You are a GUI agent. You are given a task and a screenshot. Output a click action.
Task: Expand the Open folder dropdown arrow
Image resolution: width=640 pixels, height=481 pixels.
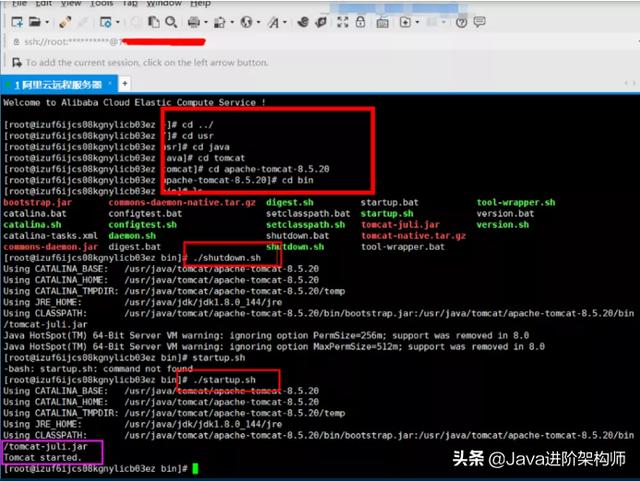pos(46,22)
